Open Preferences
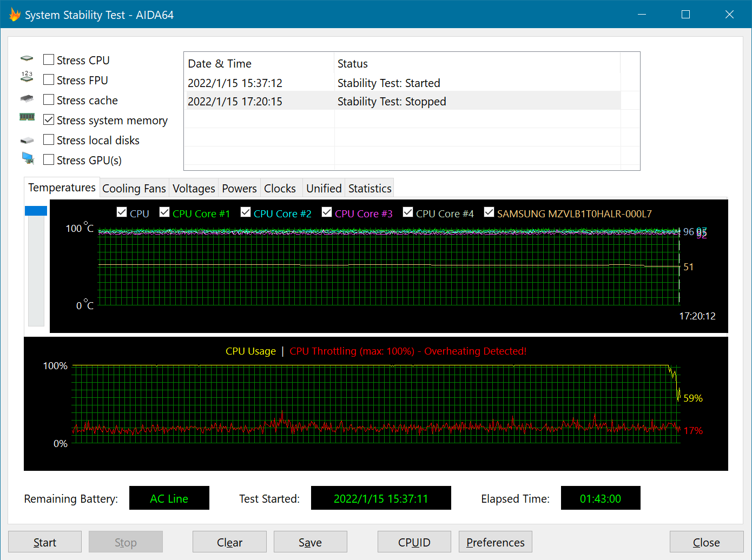This screenshot has height=560, width=752. [x=496, y=542]
